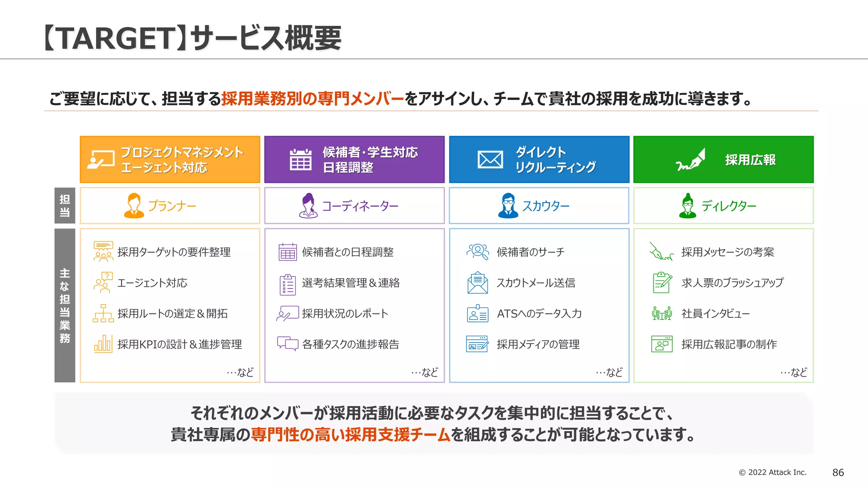Click the text 各種タスクの進捗報告
Image resolution: width=868 pixels, height=488 pixels.
pos(351,344)
